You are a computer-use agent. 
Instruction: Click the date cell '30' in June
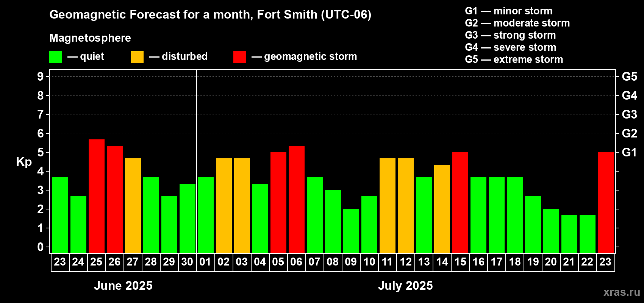click(x=188, y=262)
